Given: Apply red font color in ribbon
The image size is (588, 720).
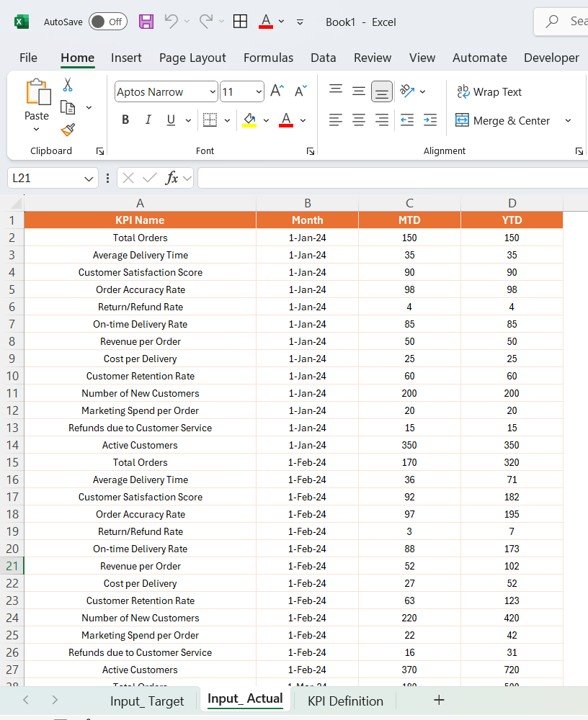Looking at the screenshot, I should click(286, 120).
